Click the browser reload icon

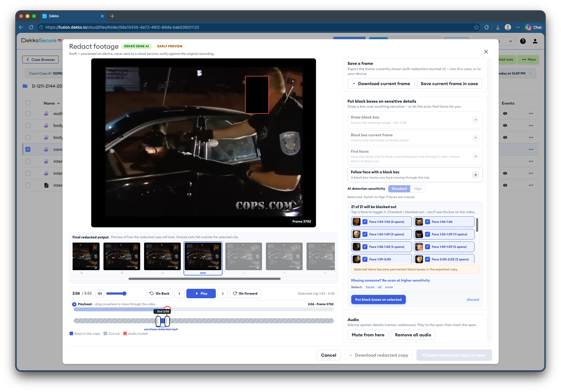31,27
